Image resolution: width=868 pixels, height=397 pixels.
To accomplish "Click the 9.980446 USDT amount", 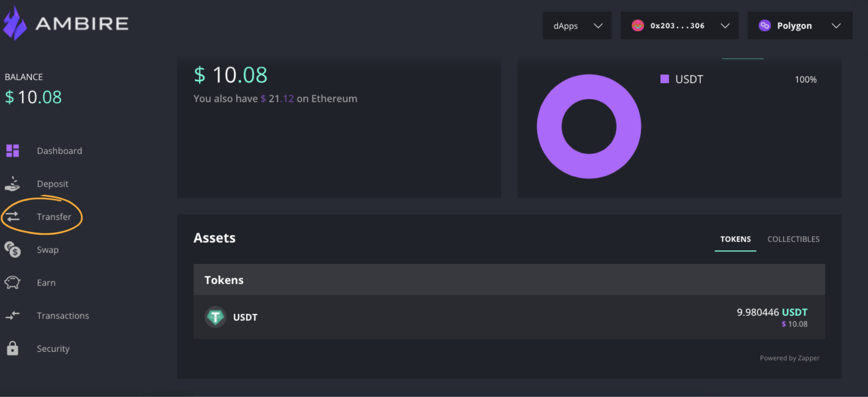I will click(x=772, y=312).
